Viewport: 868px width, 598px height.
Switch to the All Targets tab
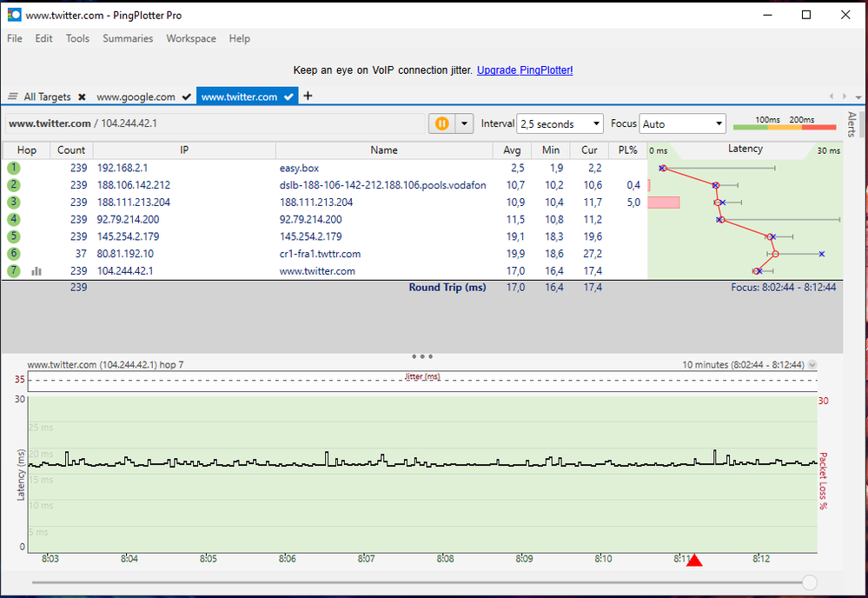(47, 96)
